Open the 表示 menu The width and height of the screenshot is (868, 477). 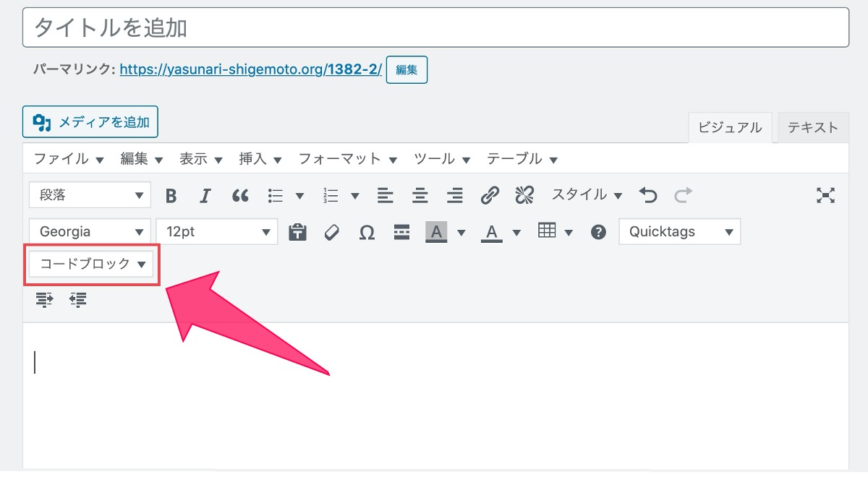(x=201, y=159)
